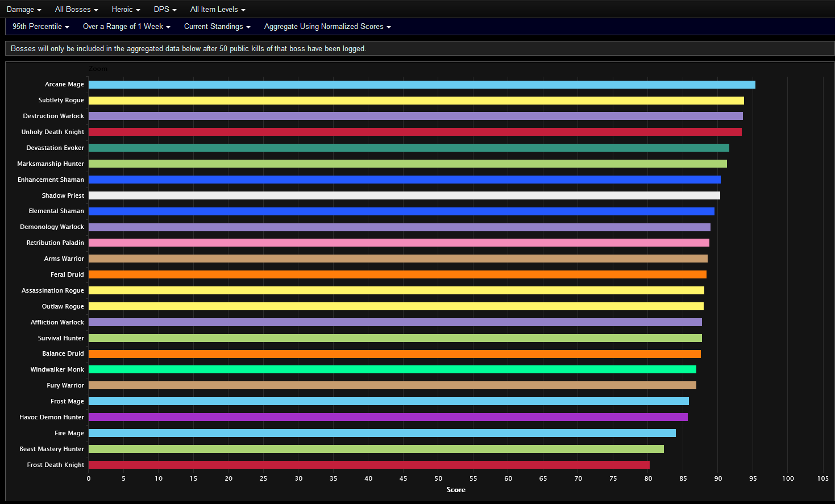
Task: Expand Over a Range of 1 Week
Action: pyautogui.click(x=126, y=27)
